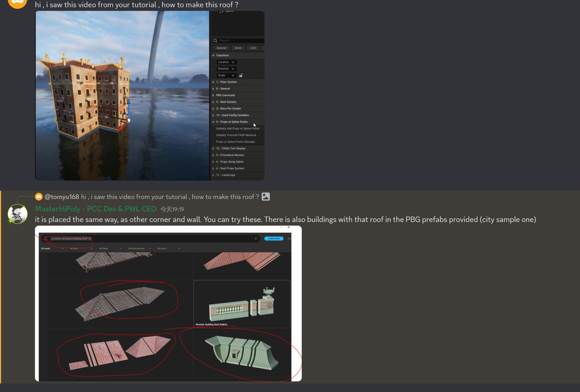Image resolution: width=580 pixels, height=392 pixels.
Task: Open the Location dropdown
Action: point(226,62)
